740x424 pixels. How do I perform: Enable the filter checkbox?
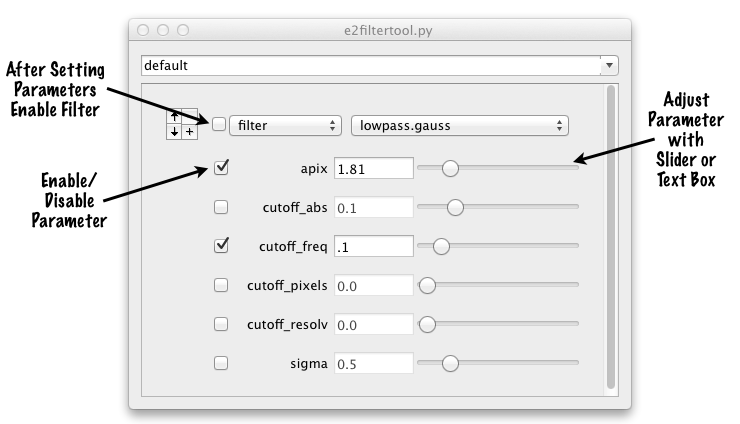click(218, 125)
